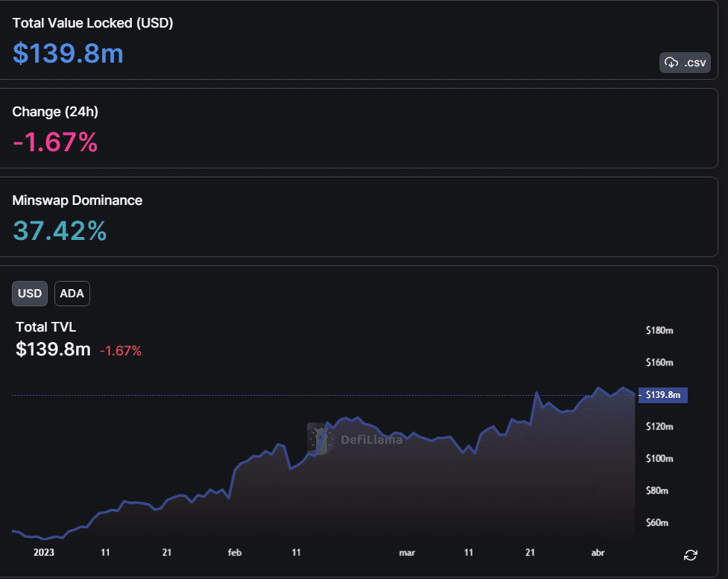Download the TVL data as .csv
The height and width of the screenshot is (579, 728).
685,63
